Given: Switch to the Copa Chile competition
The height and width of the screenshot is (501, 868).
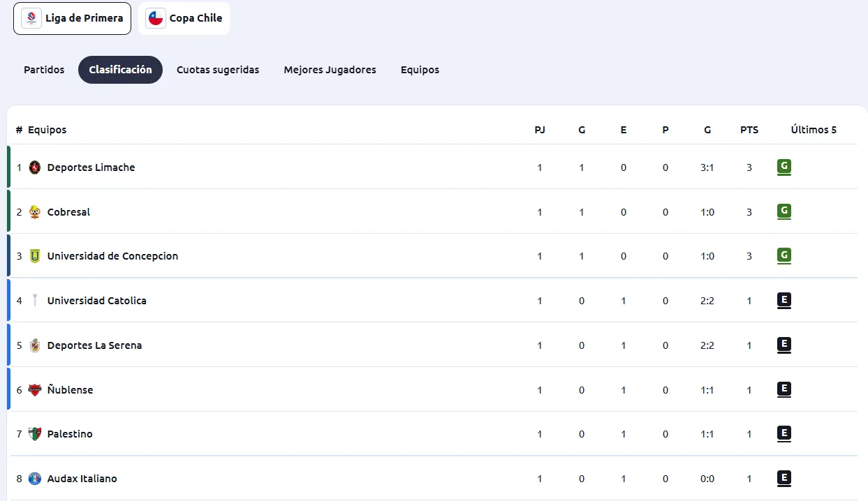Looking at the screenshot, I should (x=184, y=18).
